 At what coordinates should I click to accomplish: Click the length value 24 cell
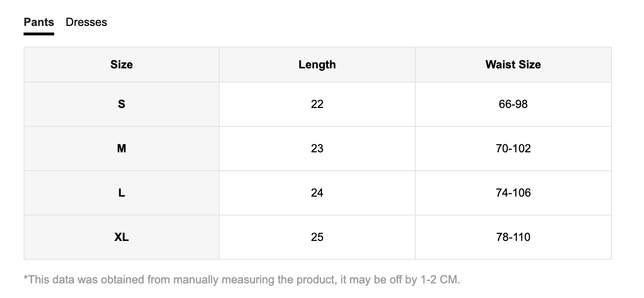point(317,193)
